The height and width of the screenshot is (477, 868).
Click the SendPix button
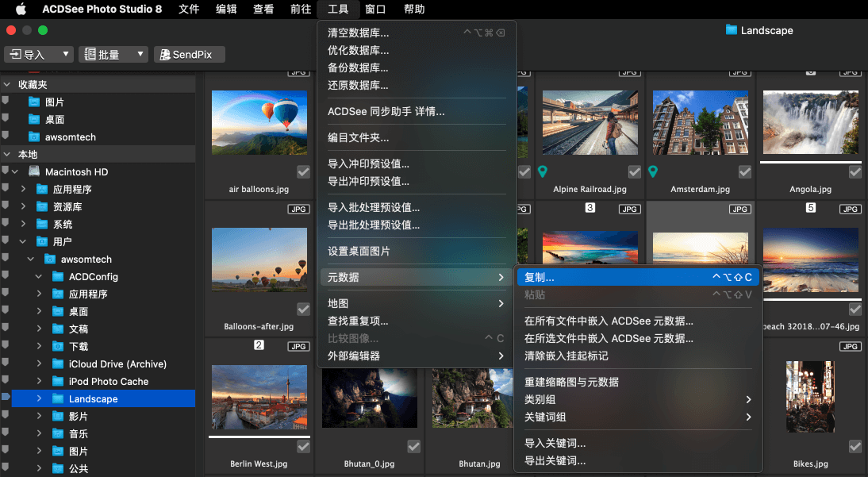[190, 54]
